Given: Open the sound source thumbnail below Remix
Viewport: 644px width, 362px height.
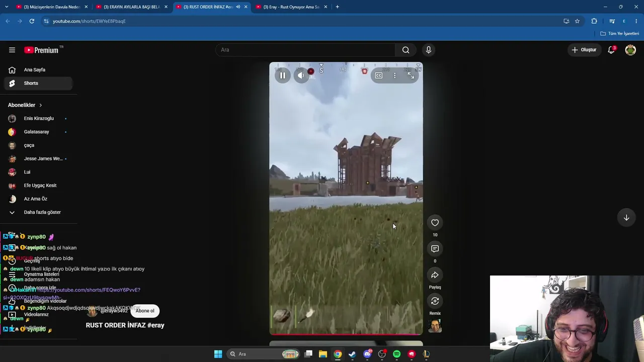Looking at the screenshot, I should coord(435,327).
